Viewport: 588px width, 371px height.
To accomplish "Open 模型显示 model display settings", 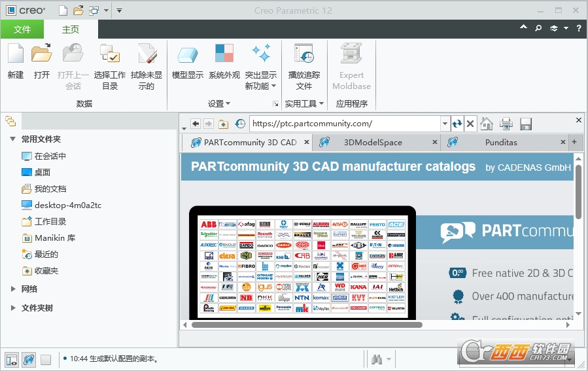I will 188,55.
